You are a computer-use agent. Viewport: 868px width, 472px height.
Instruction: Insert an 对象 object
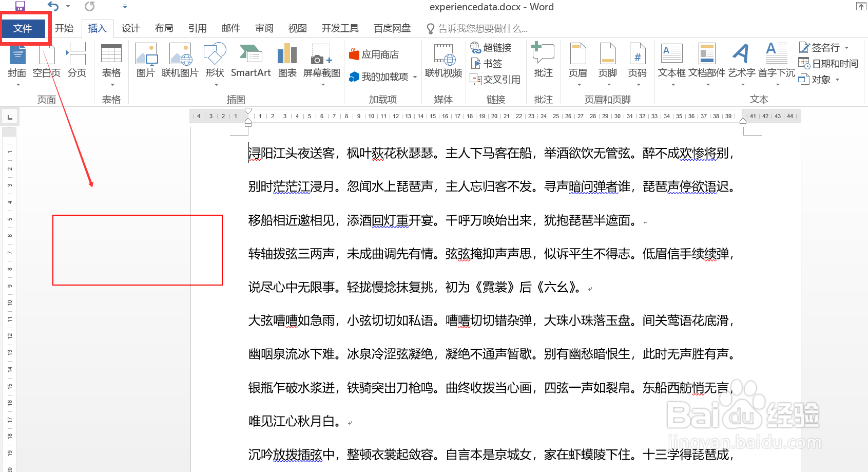pos(815,80)
